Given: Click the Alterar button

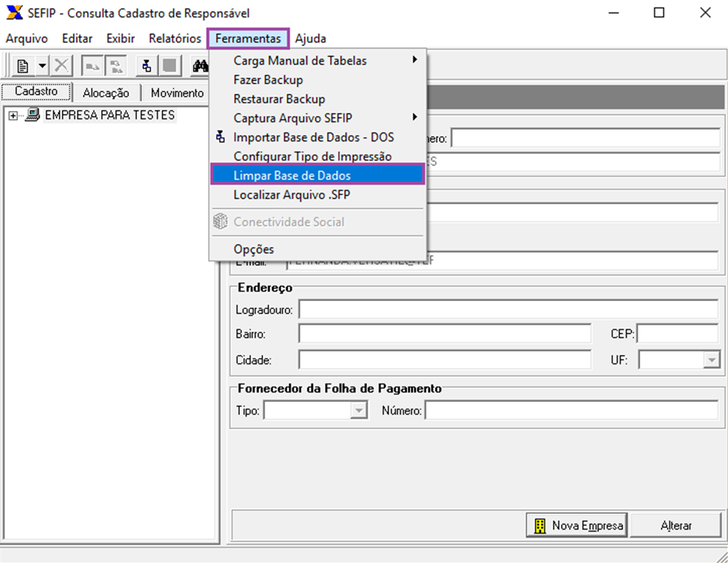Looking at the screenshot, I should (676, 526).
